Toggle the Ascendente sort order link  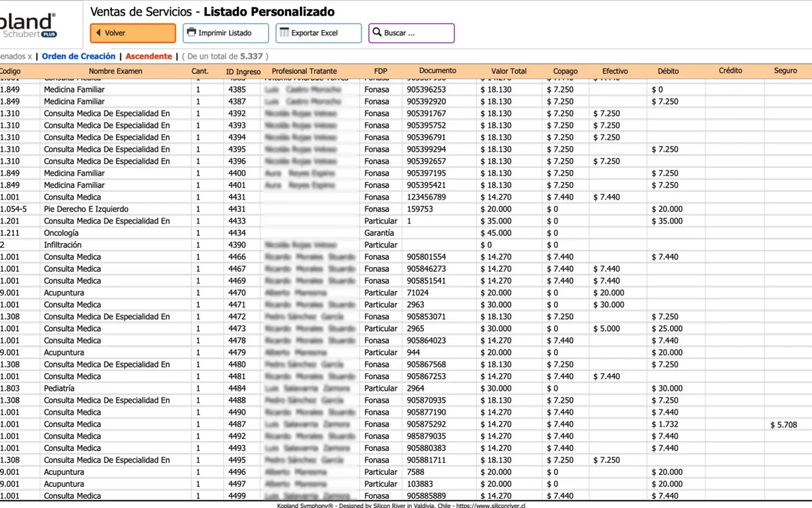(149, 56)
